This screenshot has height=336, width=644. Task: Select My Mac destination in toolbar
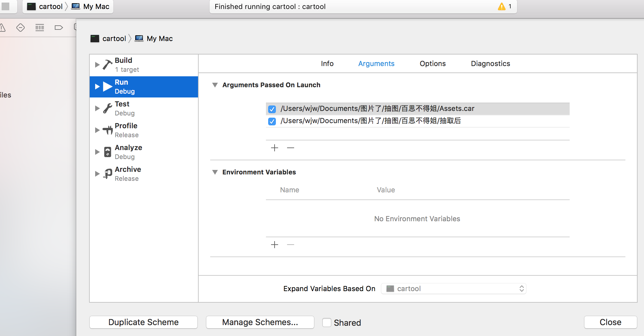[x=96, y=6]
